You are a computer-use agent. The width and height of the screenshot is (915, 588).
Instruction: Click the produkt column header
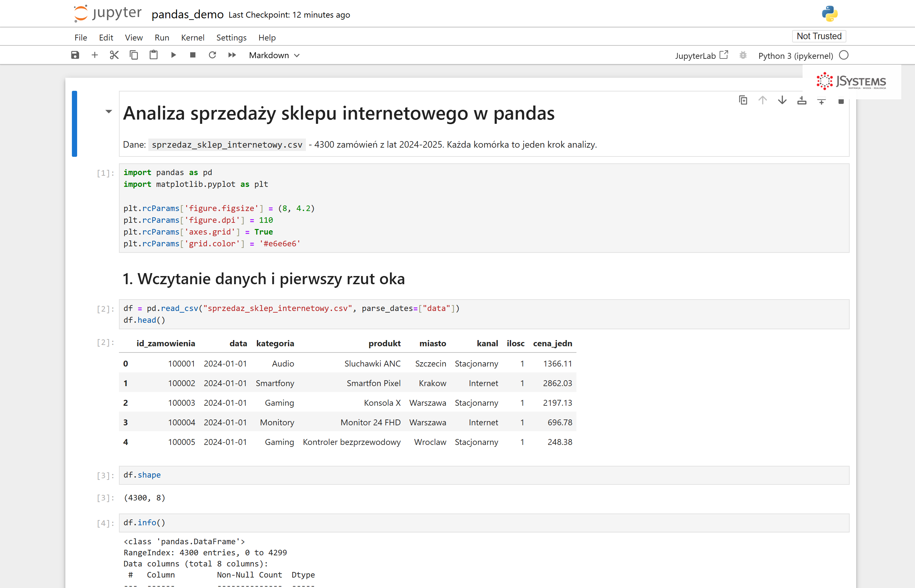[385, 343]
